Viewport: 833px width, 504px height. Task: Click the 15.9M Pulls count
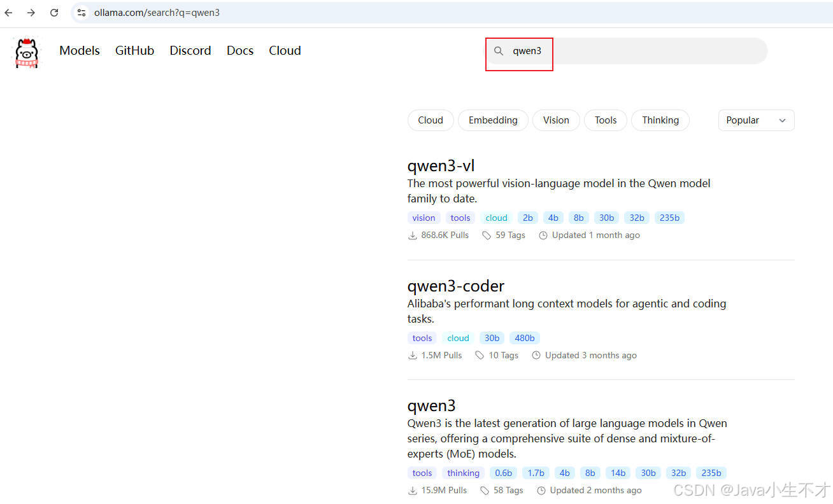(438, 491)
